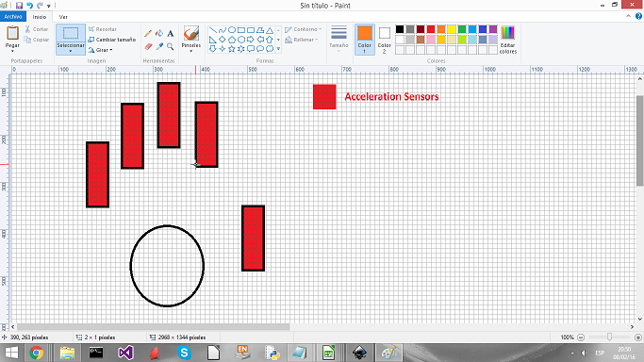Pick the rectangle shape
Image resolution: width=644 pixels, height=362 pixels.
241,30
